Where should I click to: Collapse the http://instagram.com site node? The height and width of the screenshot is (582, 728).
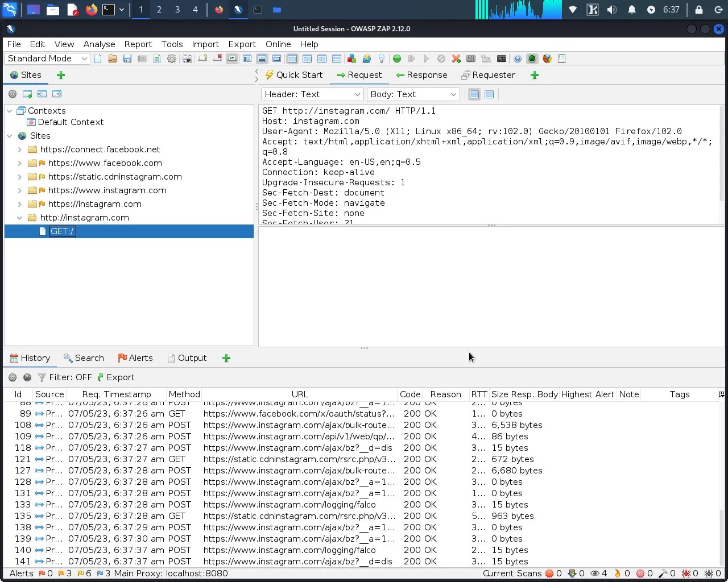19,218
